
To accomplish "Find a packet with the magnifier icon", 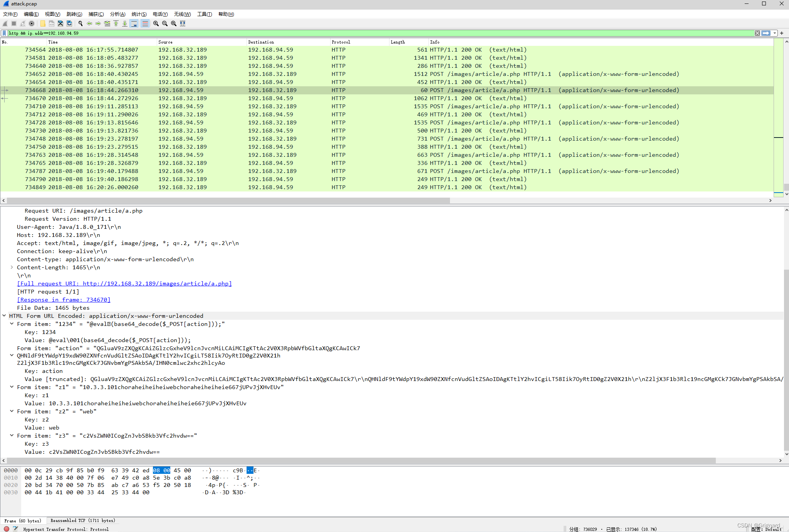I will (x=81, y=23).
